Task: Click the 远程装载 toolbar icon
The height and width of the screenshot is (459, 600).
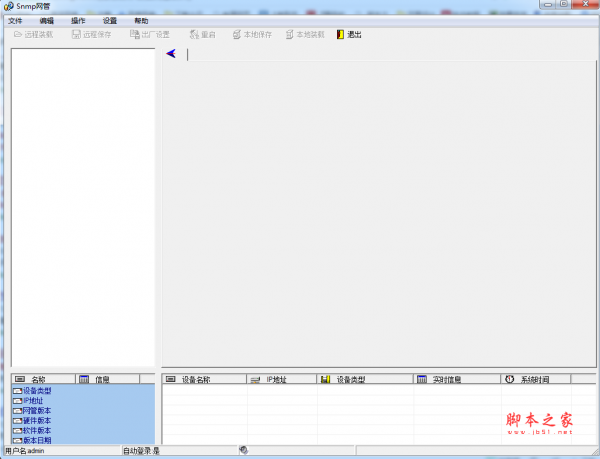Action: [x=18, y=34]
